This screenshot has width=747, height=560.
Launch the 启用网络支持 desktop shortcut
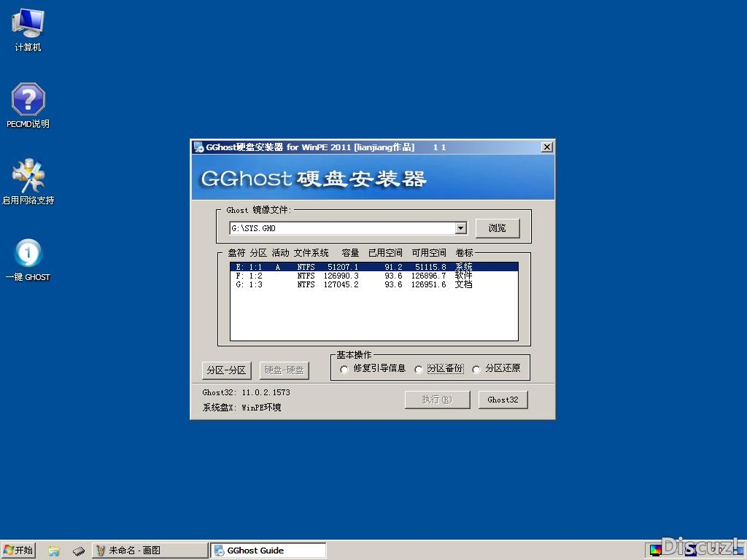(x=28, y=182)
